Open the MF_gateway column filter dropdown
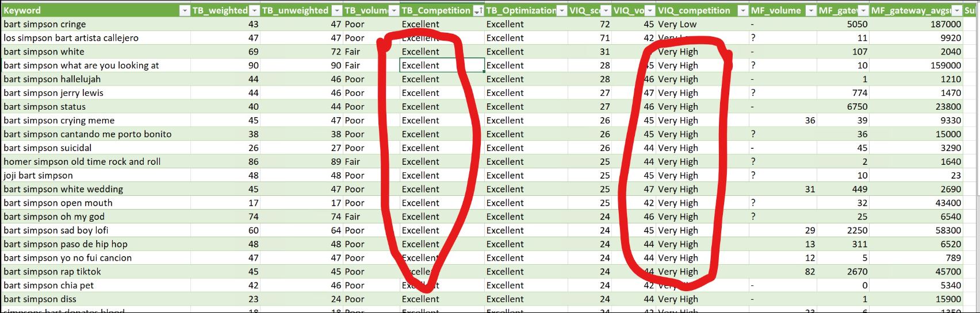The image size is (980, 313). tap(863, 10)
